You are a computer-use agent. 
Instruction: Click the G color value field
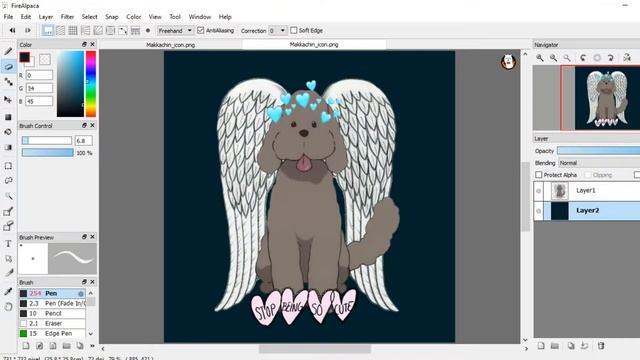pyautogui.click(x=39, y=88)
